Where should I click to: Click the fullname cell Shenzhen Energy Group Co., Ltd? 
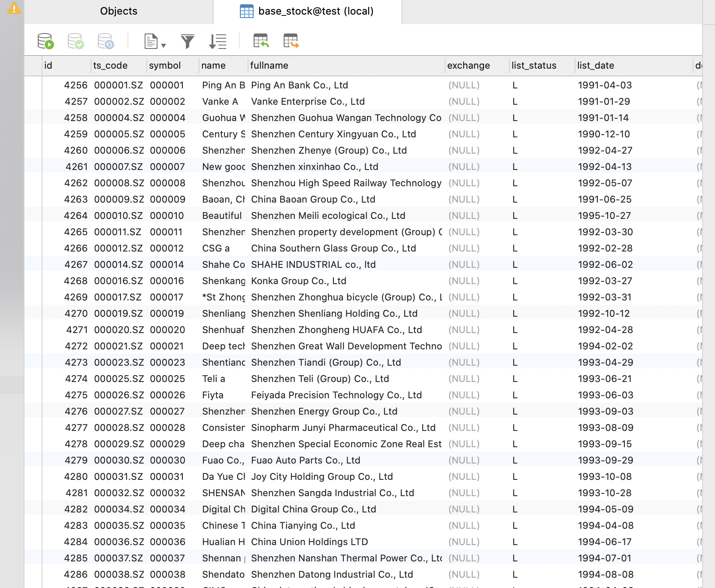tap(346, 412)
